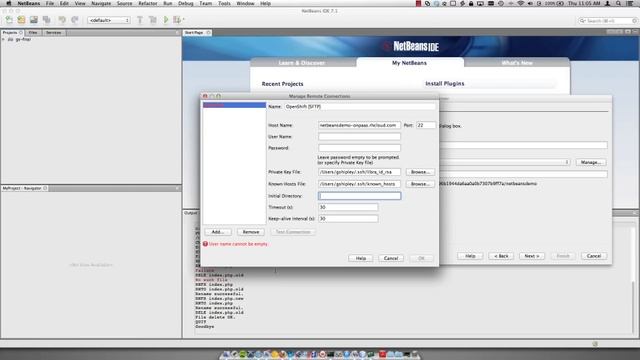
Task: Click Help in the background wizard
Action: coord(470,256)
